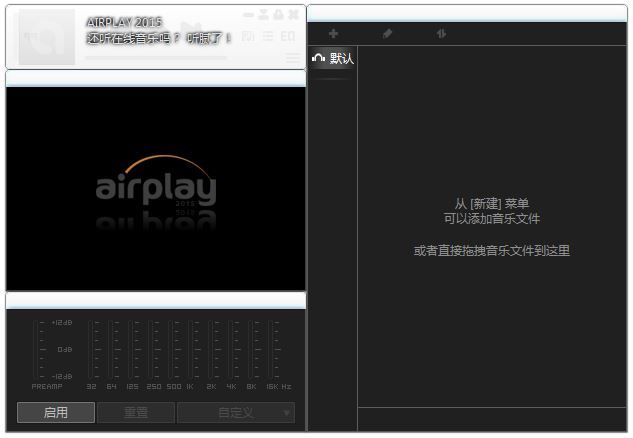The image size is (633, 438).
Task: Click the 启用 button to enable equalizer
Action: [x=56, y=412]
